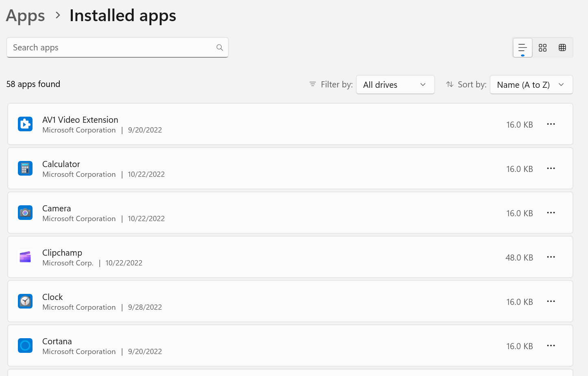Click inside the Search apps field
The image size is (588, 376).
pos(117,48)
